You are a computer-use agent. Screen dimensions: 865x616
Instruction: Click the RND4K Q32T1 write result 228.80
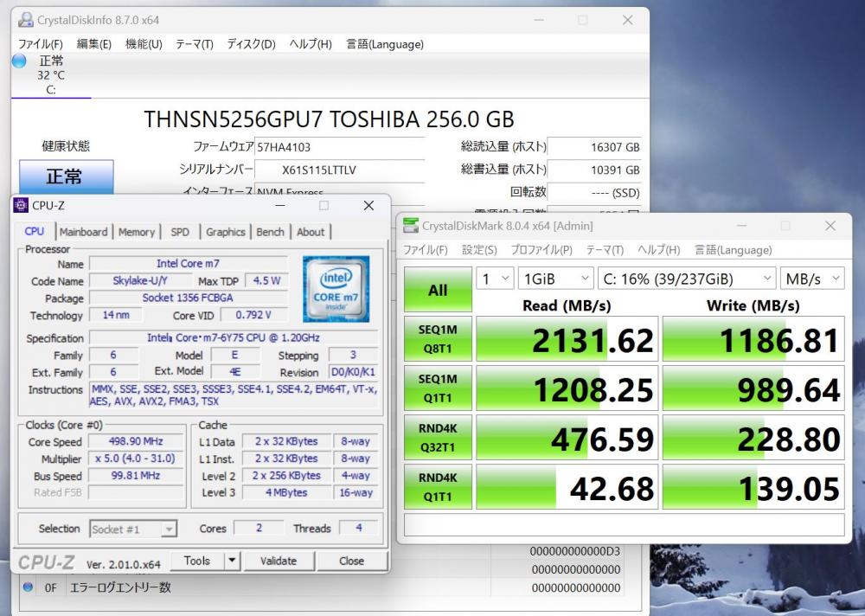coord(753,438)
